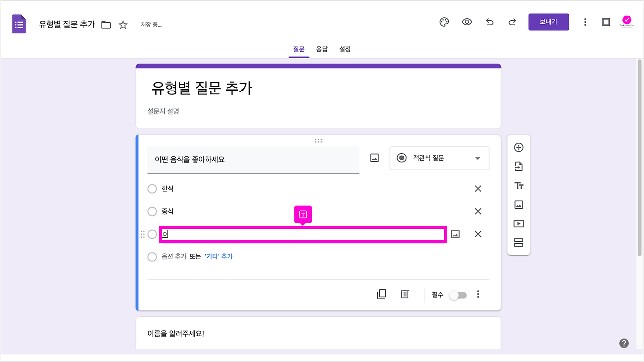This screenshot has width=644, height=362.
Task: Delete the question with the trash icon
Action: click(x=405, y=294)
